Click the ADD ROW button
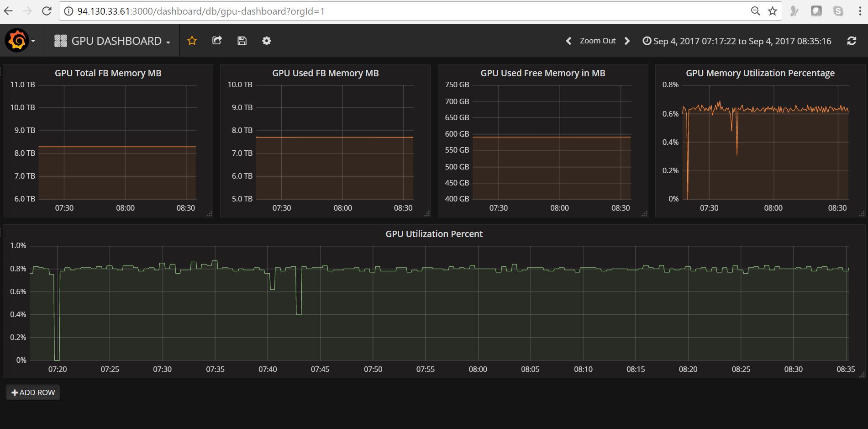The image size is (868, 429). [x=32, y=392]
